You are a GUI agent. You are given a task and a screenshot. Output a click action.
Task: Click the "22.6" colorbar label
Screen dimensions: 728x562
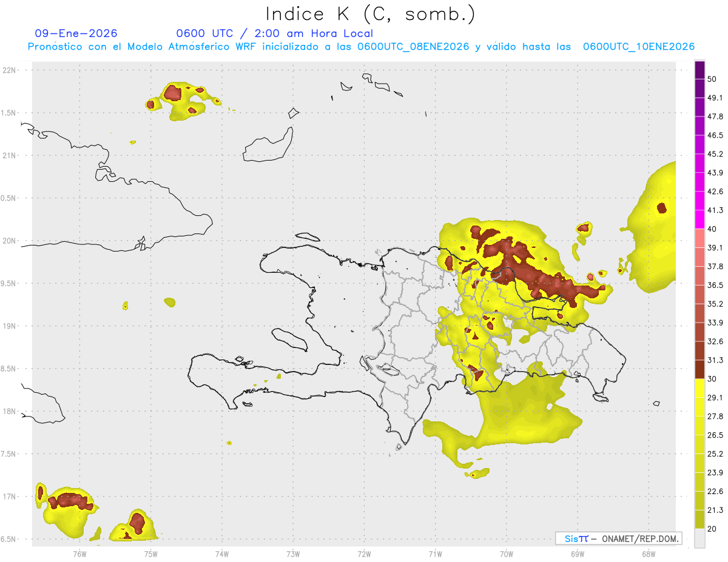coord(715,491)
